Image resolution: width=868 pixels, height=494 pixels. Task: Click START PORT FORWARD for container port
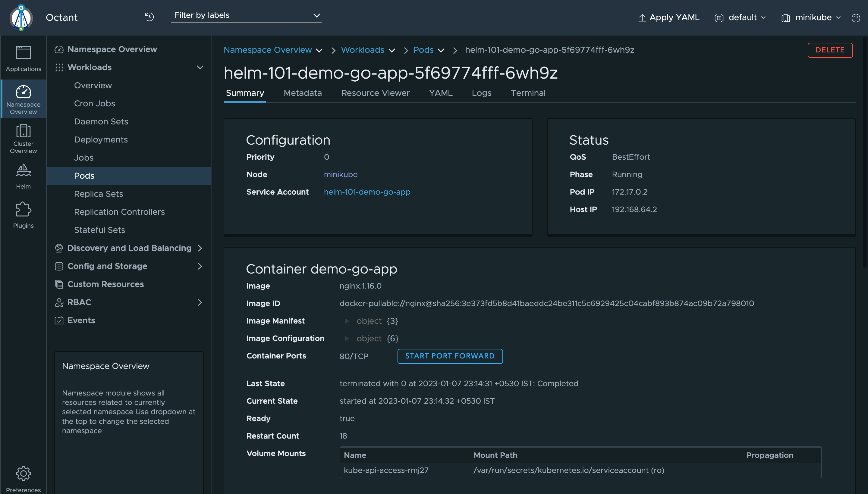point(449,356)
